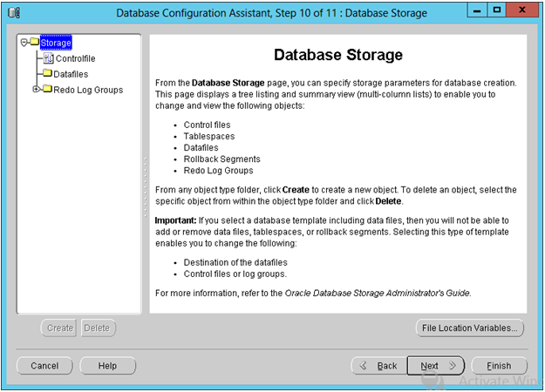The height and width of the screenshot is (392, 545).
Task: Click the Redo Log Groups folder icon
Action: click(47, 90)
